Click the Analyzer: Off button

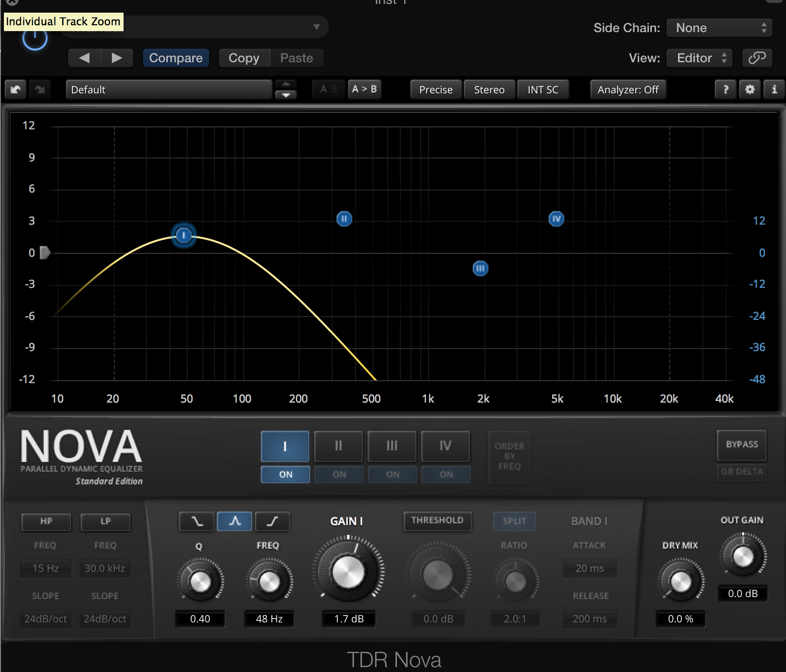pos(628,89)
